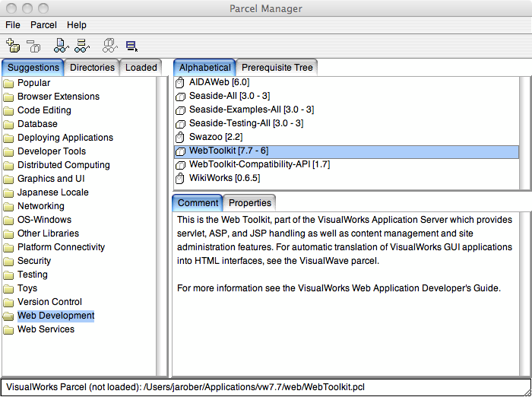The image size is (532, 397).
Task: Click the Database folder icon
Action: (x=8, y=124)
